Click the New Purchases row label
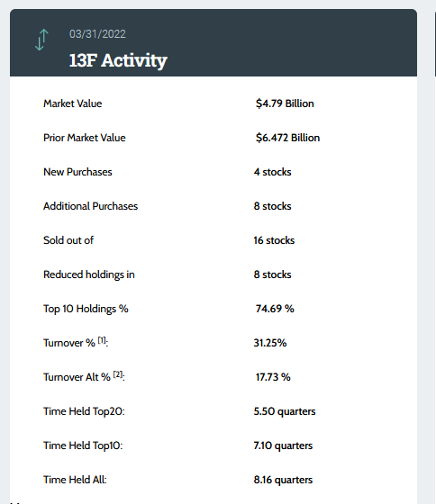 [x=77, y=172]
